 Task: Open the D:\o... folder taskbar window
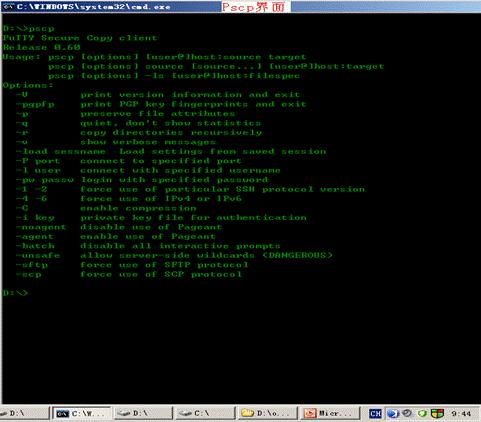coord(267,413)
